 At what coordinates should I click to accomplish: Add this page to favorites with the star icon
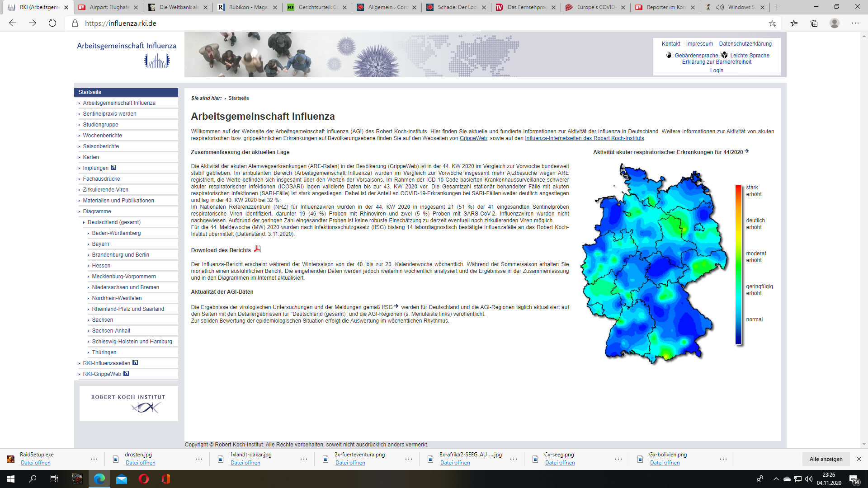772,23
